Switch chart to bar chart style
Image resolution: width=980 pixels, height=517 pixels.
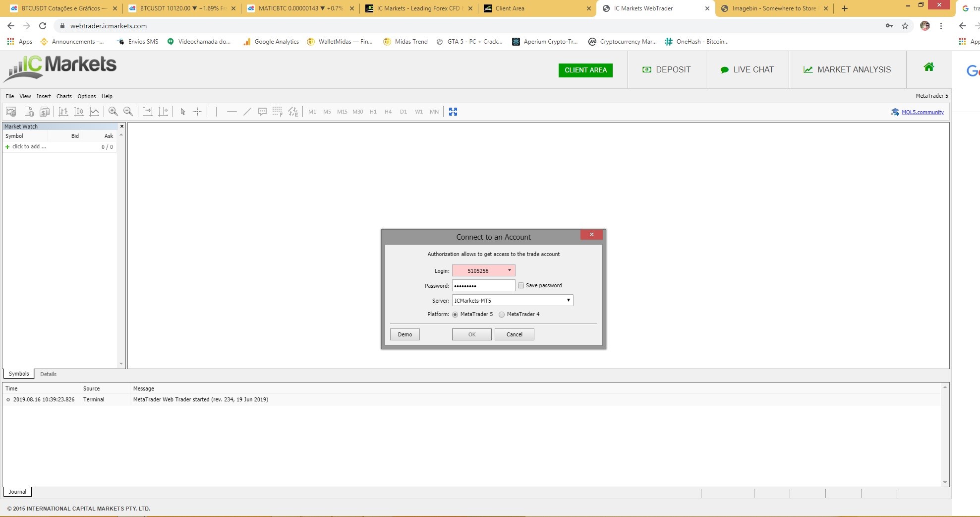pyautogui.click(x=63, y=112)
